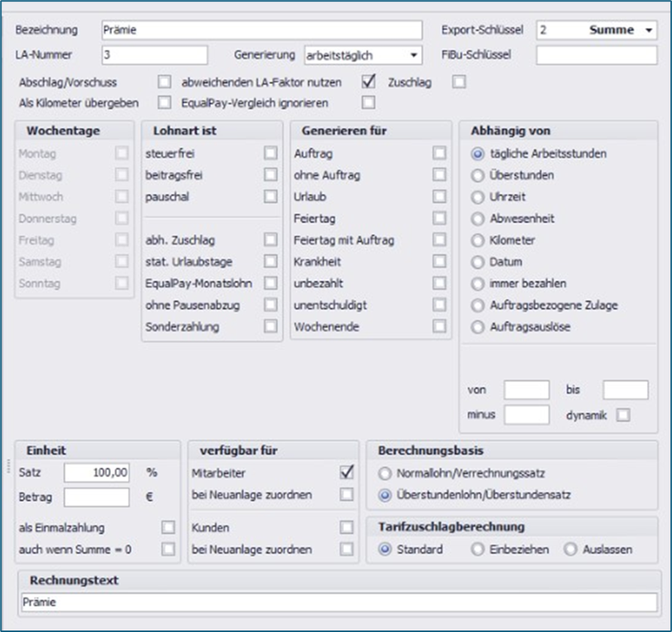Screen dimensions: 672x632
Task: Tick the Wochenende checkbox
Action: click(x=439, y=326)
